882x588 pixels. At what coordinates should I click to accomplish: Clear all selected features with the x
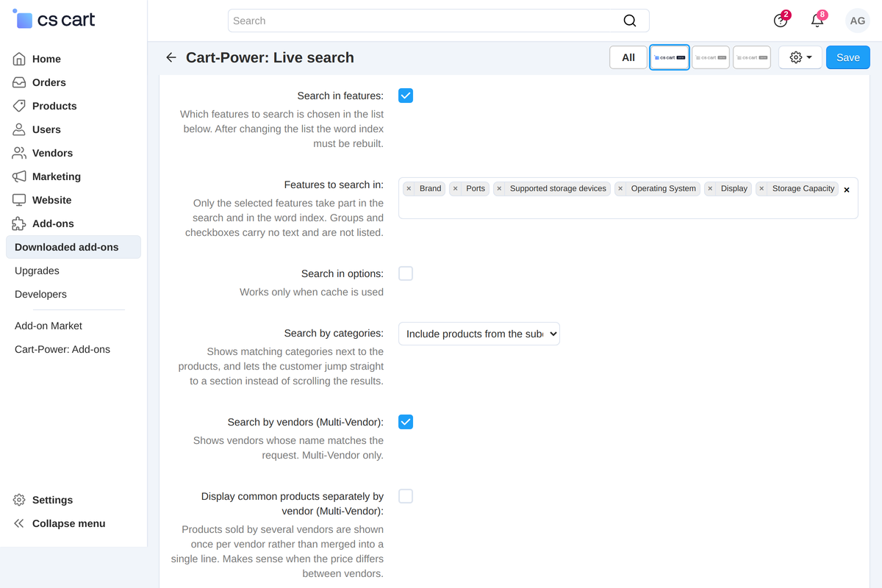point(847,190)
